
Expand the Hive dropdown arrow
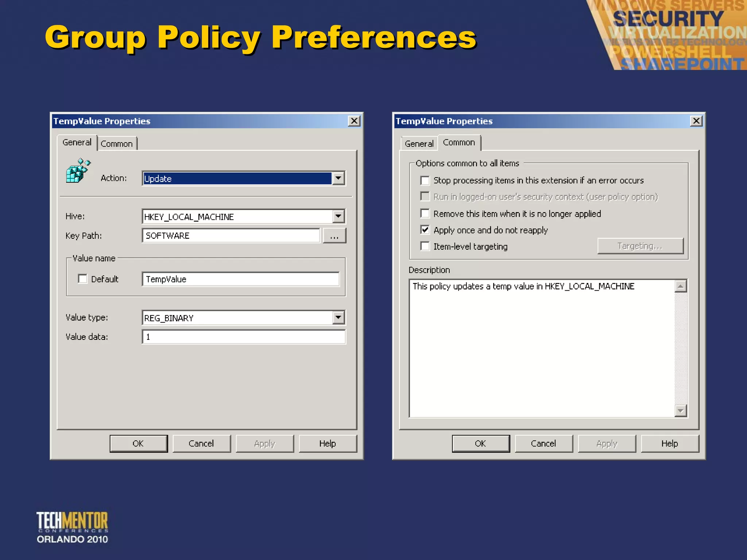338,217
